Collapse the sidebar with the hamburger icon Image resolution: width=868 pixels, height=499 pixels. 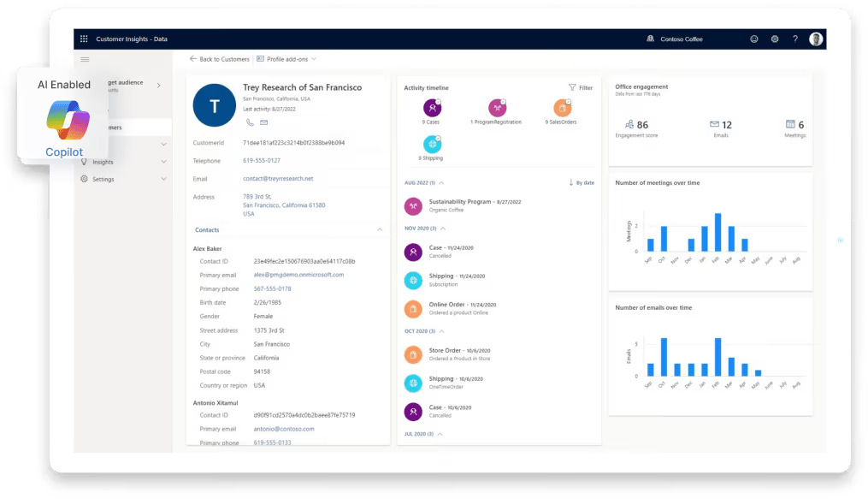click(x=85, y=59)
